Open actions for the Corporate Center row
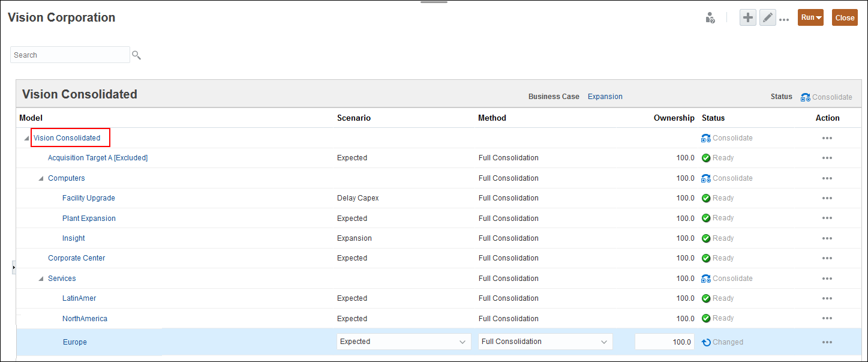Screen dimensions: 868x362 point(827,258)
